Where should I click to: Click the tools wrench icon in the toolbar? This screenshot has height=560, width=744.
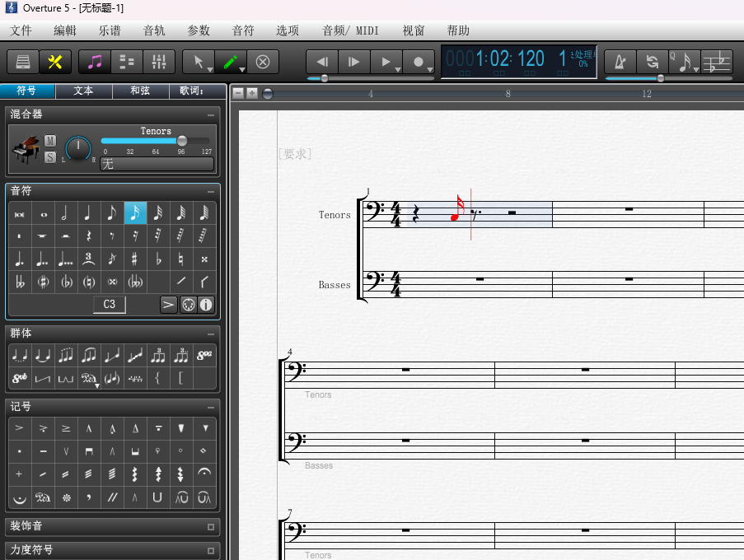[x=54, y=62]
